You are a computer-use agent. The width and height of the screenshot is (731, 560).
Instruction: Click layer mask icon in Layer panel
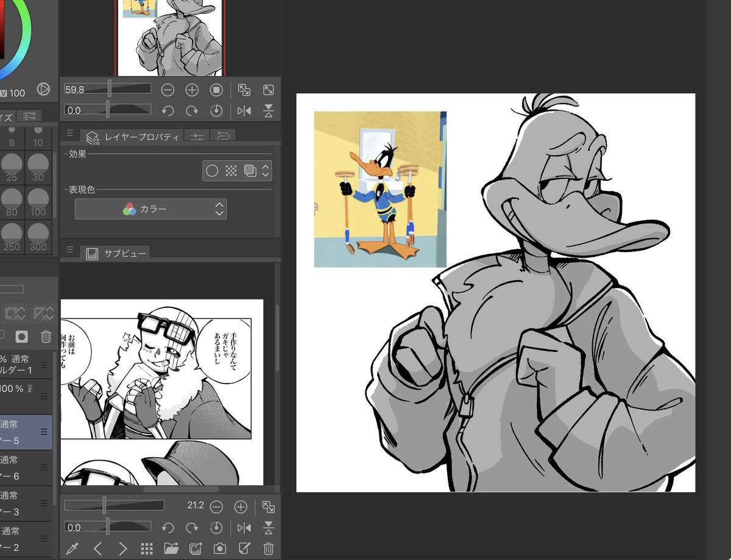(x=22, y=336)
